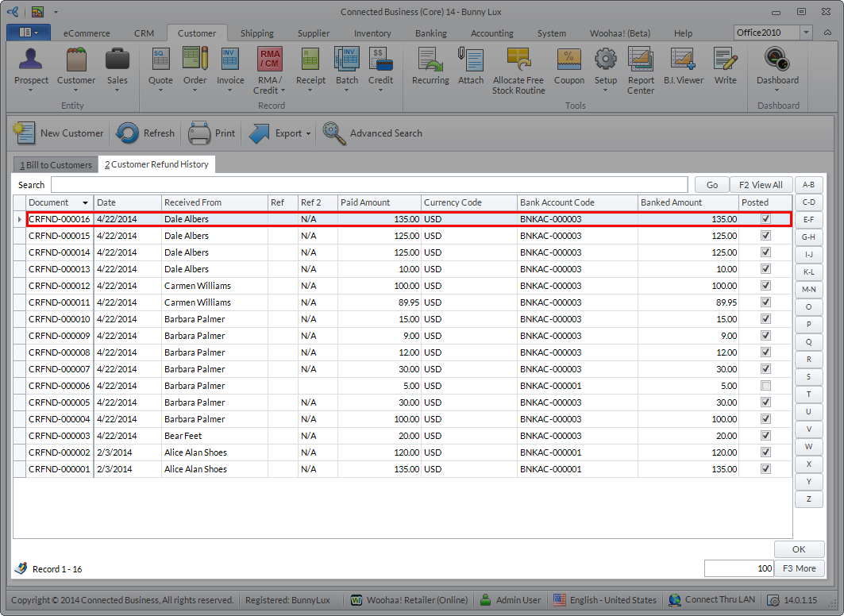The height and width of the screenshot is (616, 844).
Task: Switch to the Inventory ribbon tab
Action: click(x=372, y=33)
